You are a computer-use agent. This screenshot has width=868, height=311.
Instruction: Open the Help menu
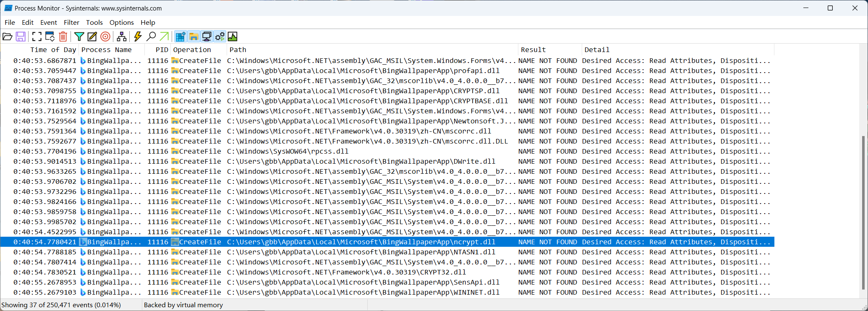point(148,22)
